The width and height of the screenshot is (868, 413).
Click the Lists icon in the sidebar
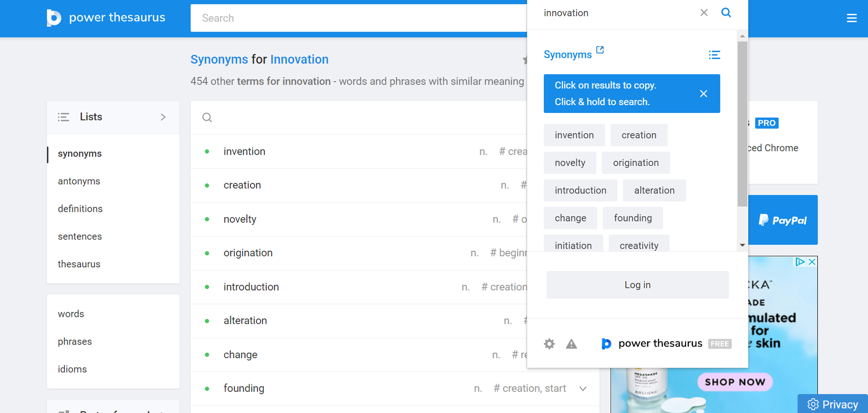click(63, 116)
